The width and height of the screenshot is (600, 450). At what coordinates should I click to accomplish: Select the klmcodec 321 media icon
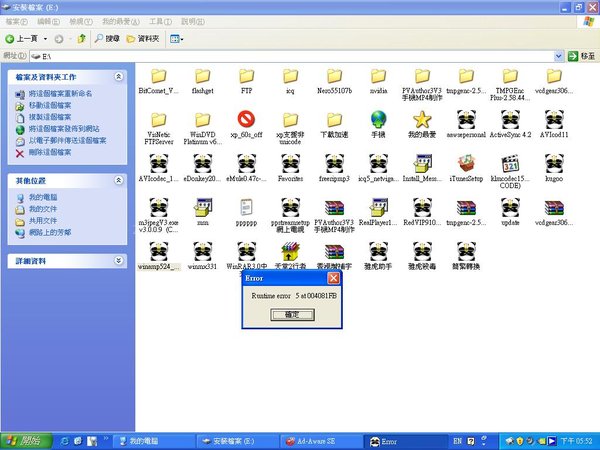tap(510, 164)
